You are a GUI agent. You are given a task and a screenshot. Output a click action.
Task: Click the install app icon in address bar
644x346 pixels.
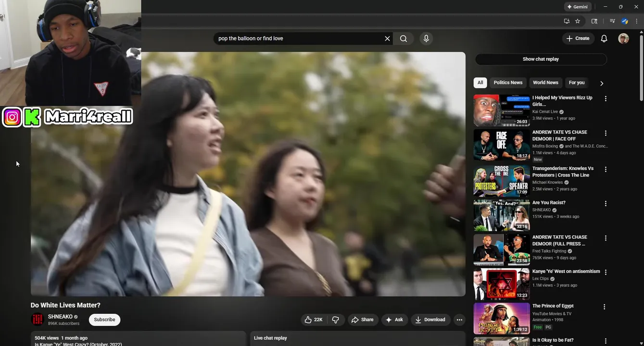point(567,21)
